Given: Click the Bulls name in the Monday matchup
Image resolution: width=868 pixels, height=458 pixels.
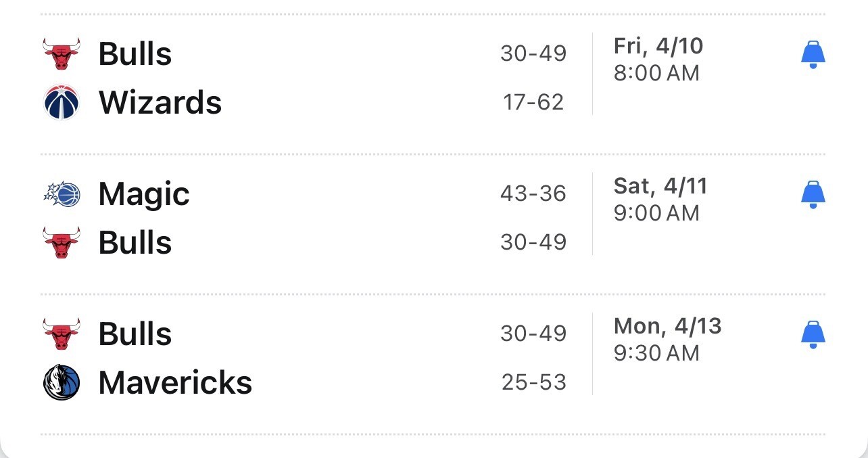Looking at the screenshot, I should (135, 334).
